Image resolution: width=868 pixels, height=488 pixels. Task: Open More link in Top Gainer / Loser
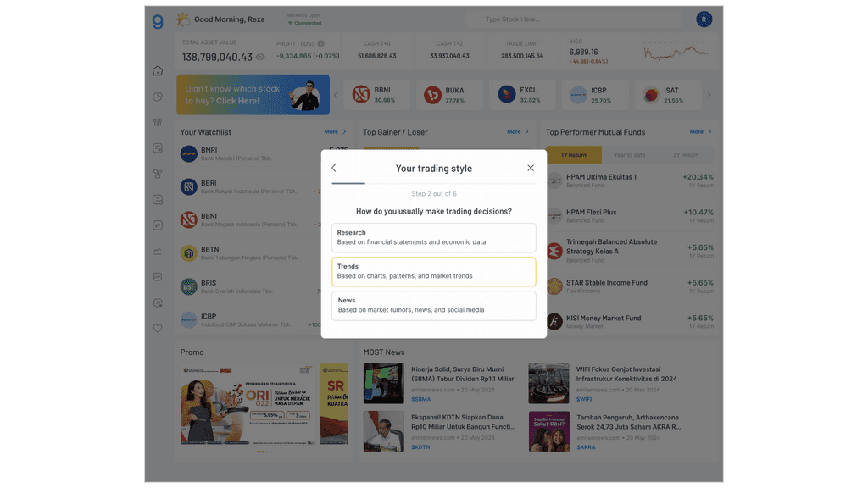pyautogui.click(x=518, y=131)
